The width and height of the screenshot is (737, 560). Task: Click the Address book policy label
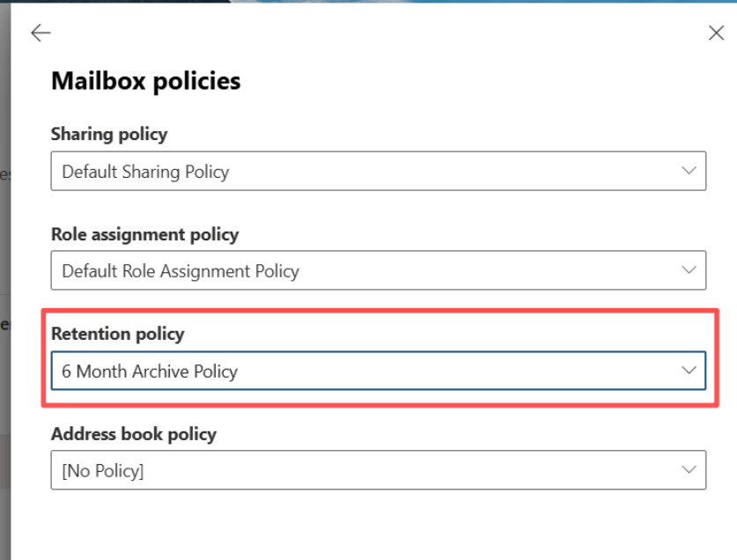pyautogui.click(x=133, y=434)
